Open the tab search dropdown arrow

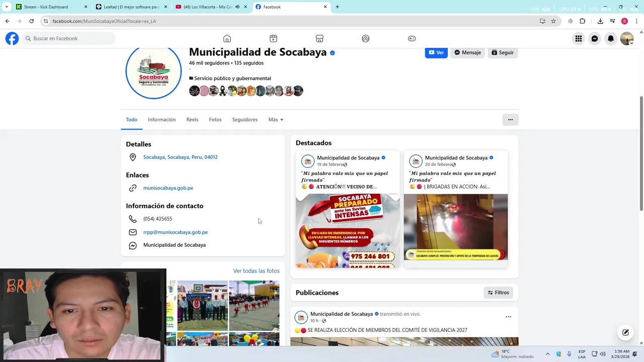pos(7,7)
